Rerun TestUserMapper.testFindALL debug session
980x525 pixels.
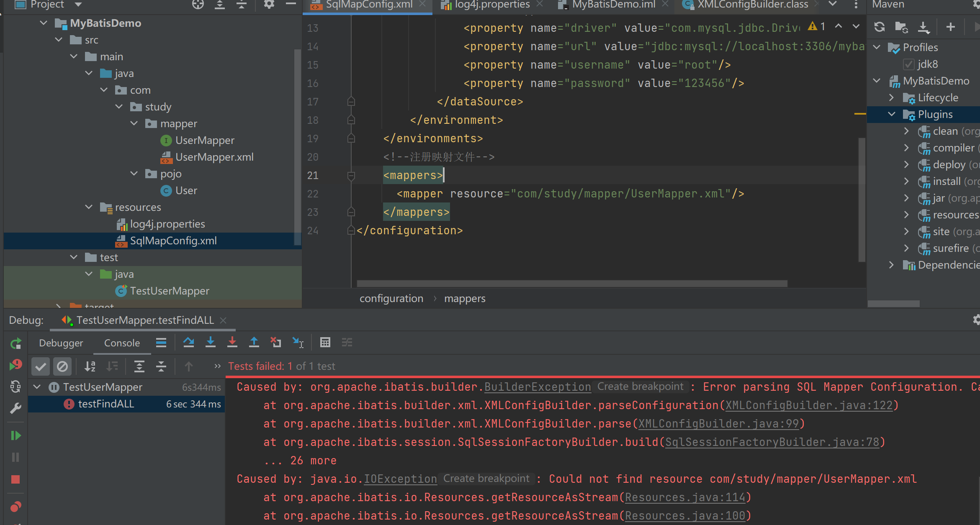click(16, 344)
